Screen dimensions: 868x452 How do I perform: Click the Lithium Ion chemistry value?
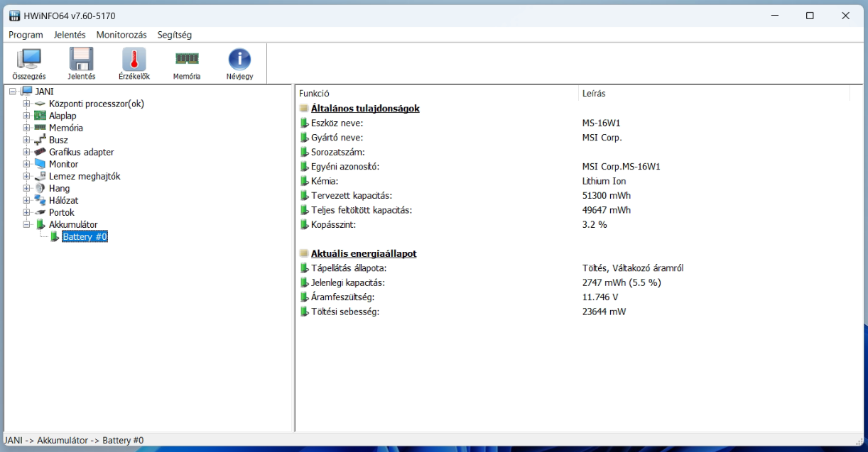coord(604,181)
